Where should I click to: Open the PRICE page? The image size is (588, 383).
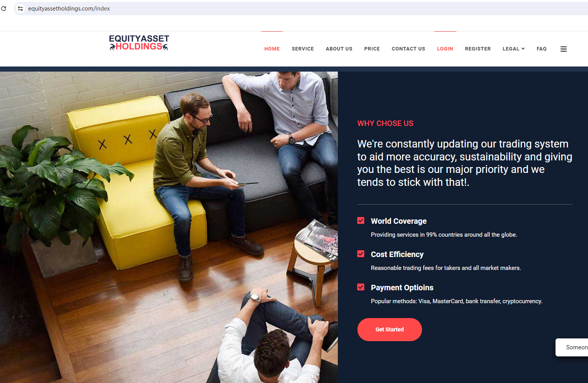click(x=372, y=49)
